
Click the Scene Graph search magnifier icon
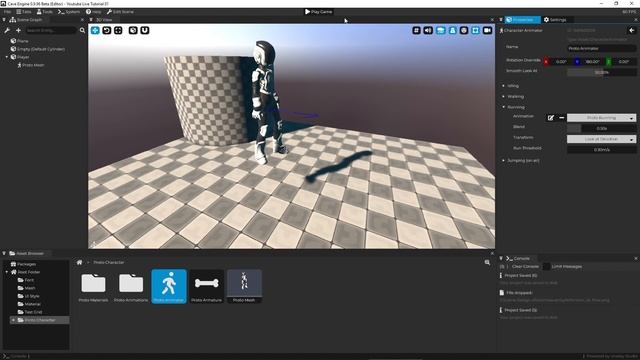pos(82,30)
